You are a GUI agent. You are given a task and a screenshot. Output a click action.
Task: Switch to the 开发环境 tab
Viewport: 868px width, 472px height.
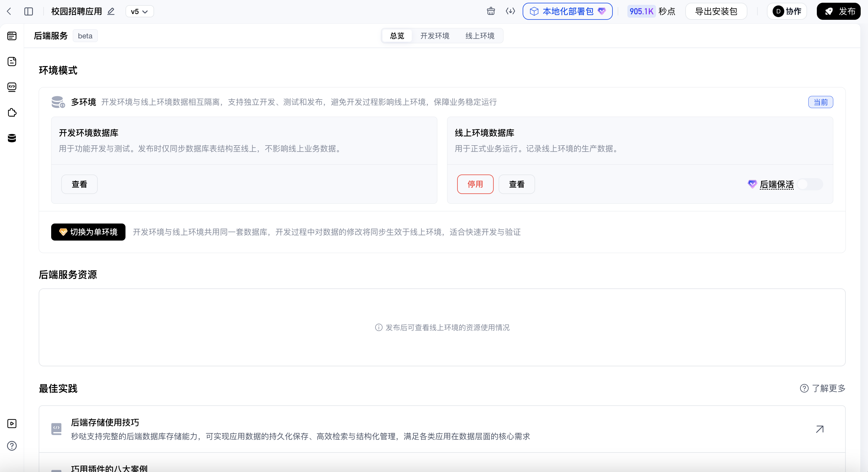pos(435,36)
